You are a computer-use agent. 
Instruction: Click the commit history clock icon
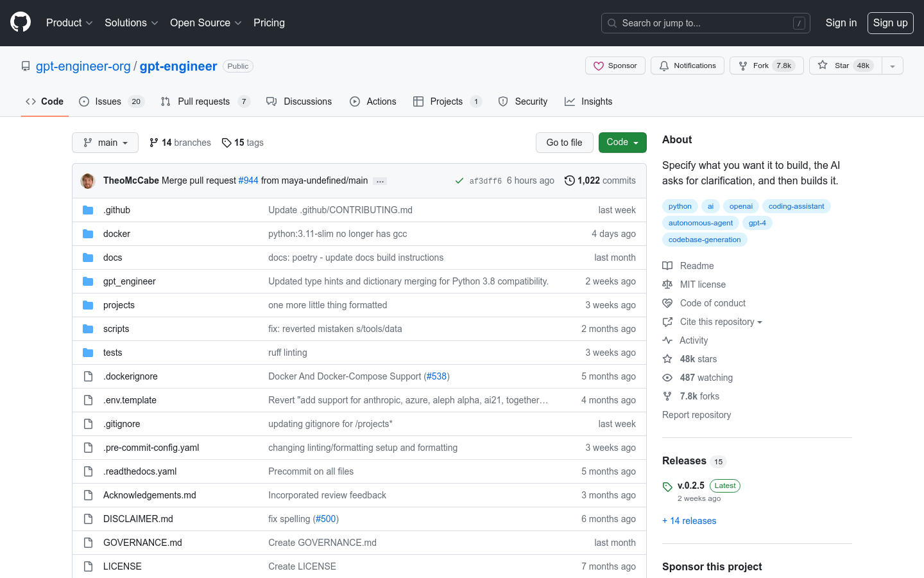569,180
